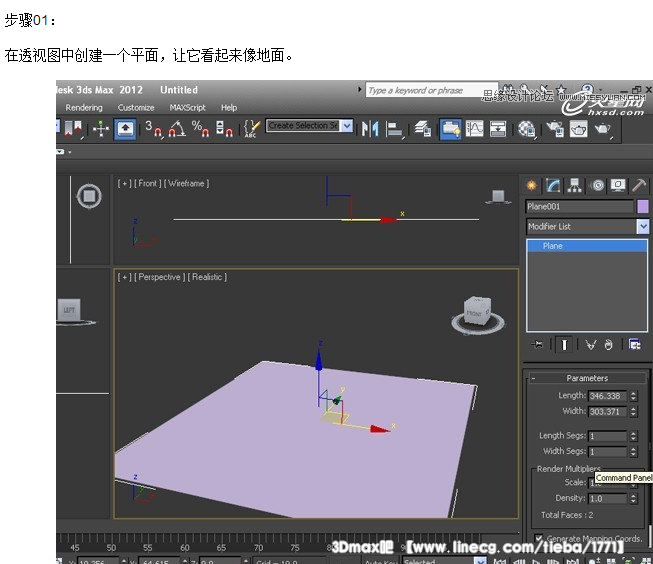
Task: Switch to the Create panel tab
Action: tap(531, 185)
